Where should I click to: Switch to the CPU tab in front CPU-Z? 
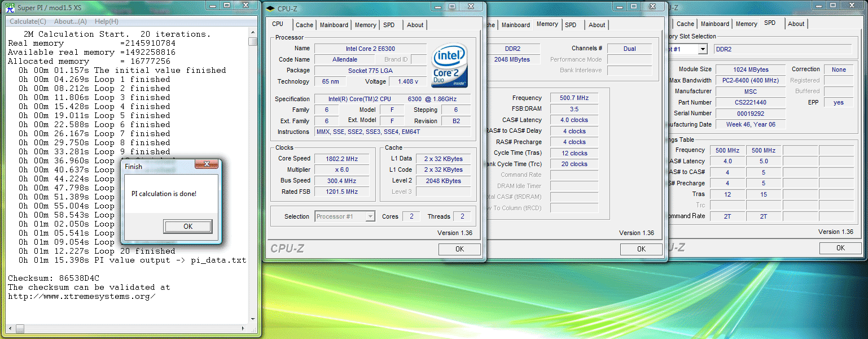click(278, 24)
